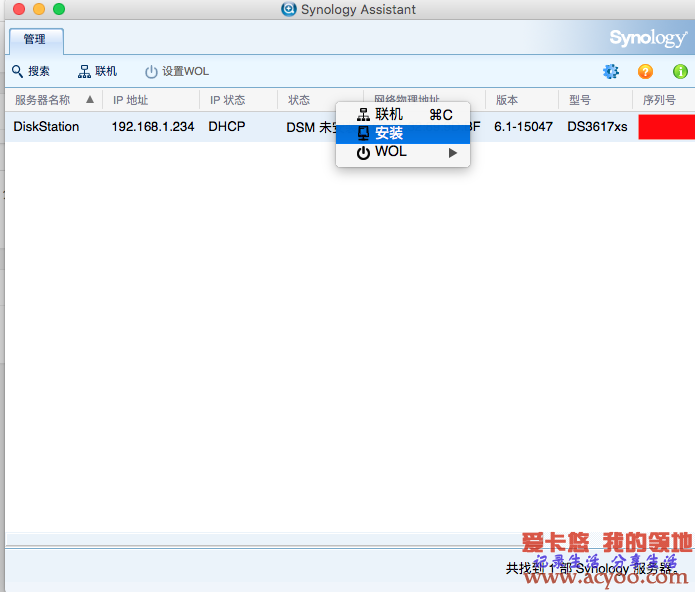Click the 联机 connect toolbar button

(x=98, y=71)
